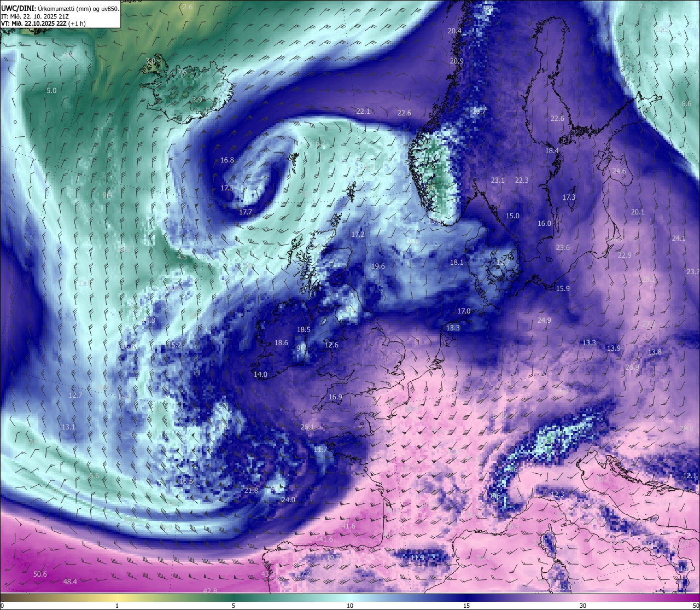The height and width of the screenshot is (610, 700).
Task: Select the 22.1 value label
Action: 363,111
